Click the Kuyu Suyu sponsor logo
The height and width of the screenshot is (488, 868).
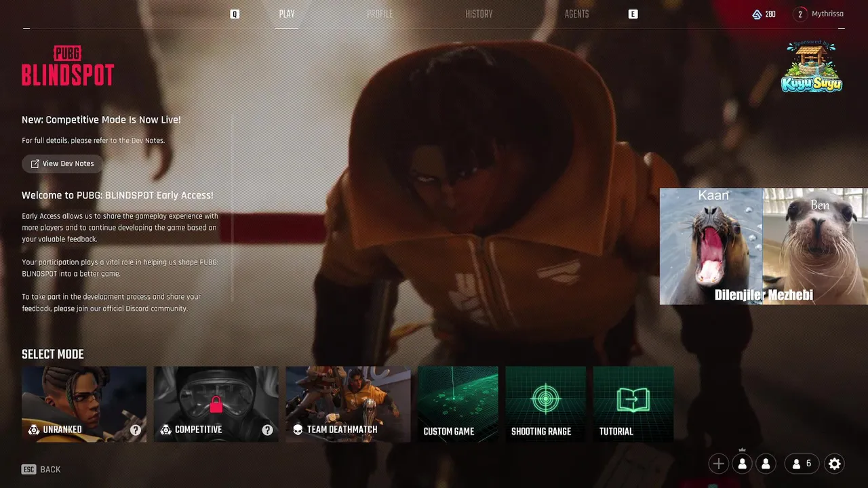coord(812,66)
